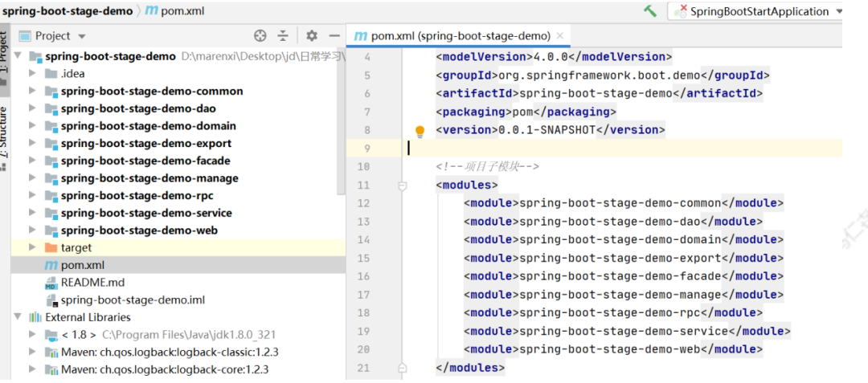868x383 pixels.
Task: Click the fold marker beside modules opening tag
Action: coord(403,185)
